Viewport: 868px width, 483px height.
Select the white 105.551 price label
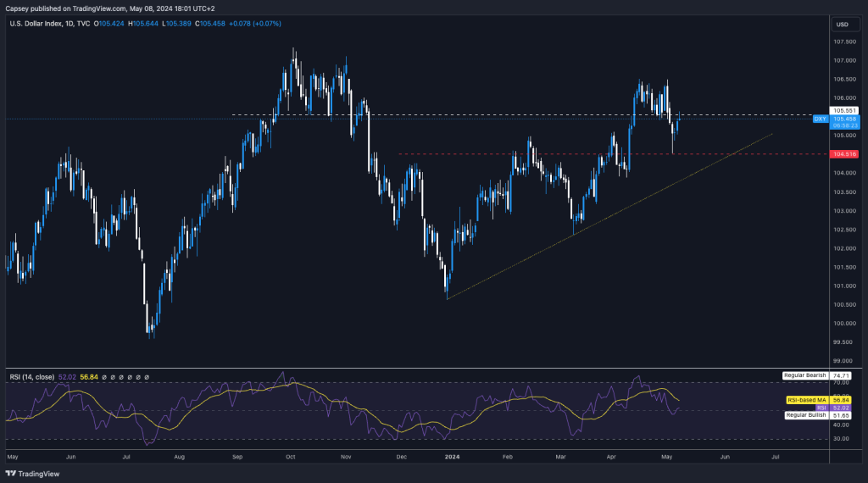(847, 110)
